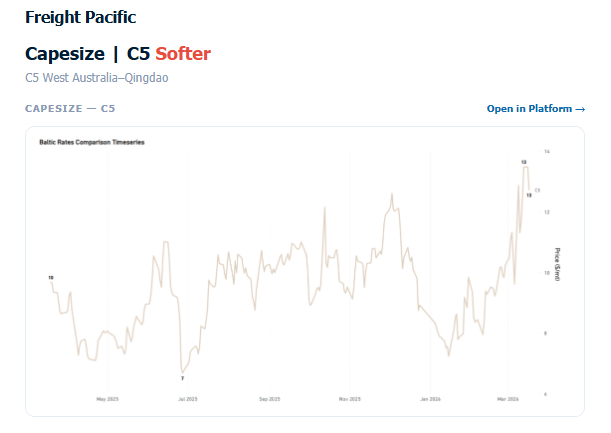Click the 'Mar 2026' x-axis label
Viewport: 611px width, 433px height.
coord(508,399)
